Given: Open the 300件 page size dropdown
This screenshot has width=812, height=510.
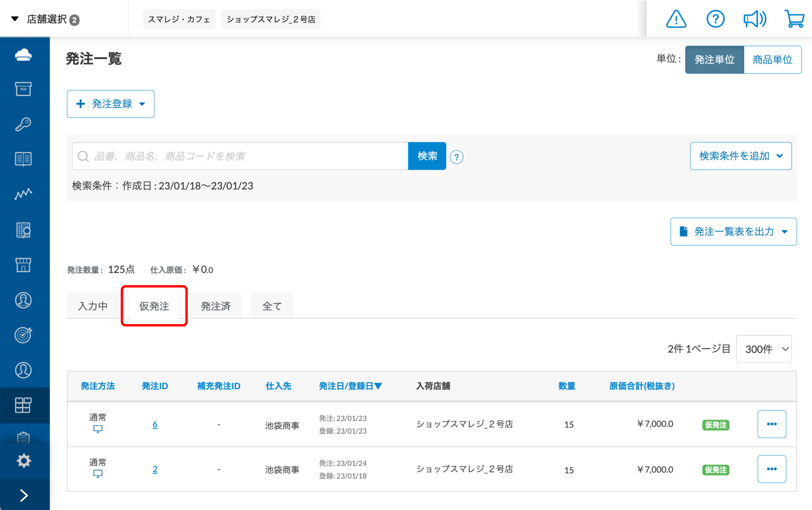Looking at the screenshot, I should coord(764,349).
